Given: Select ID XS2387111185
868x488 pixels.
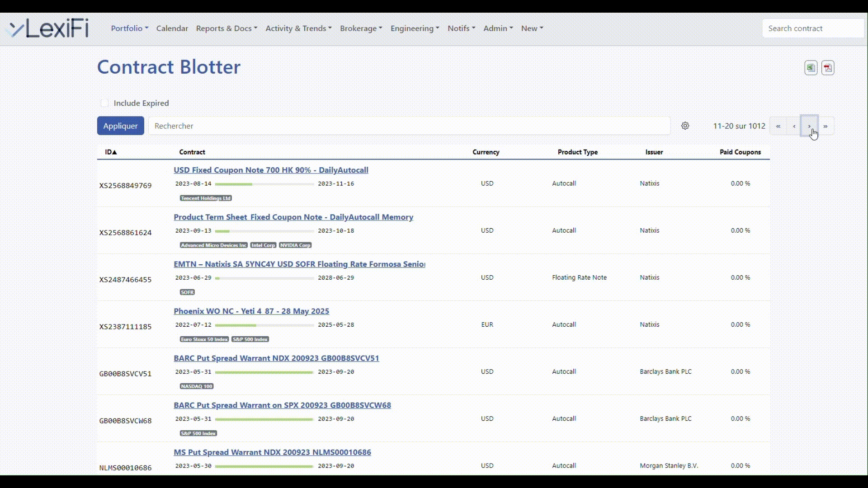Looking at the screenshot, I should (x=125, y=326).
